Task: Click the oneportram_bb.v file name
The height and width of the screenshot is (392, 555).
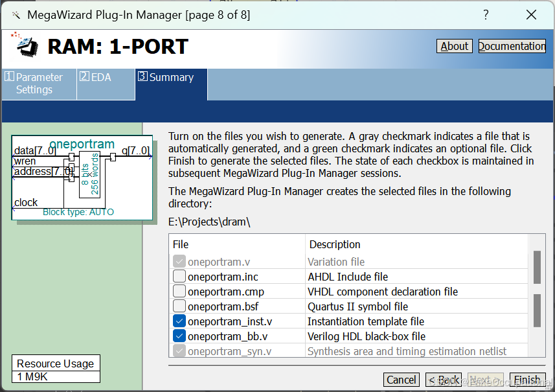Action: [227, 336]
